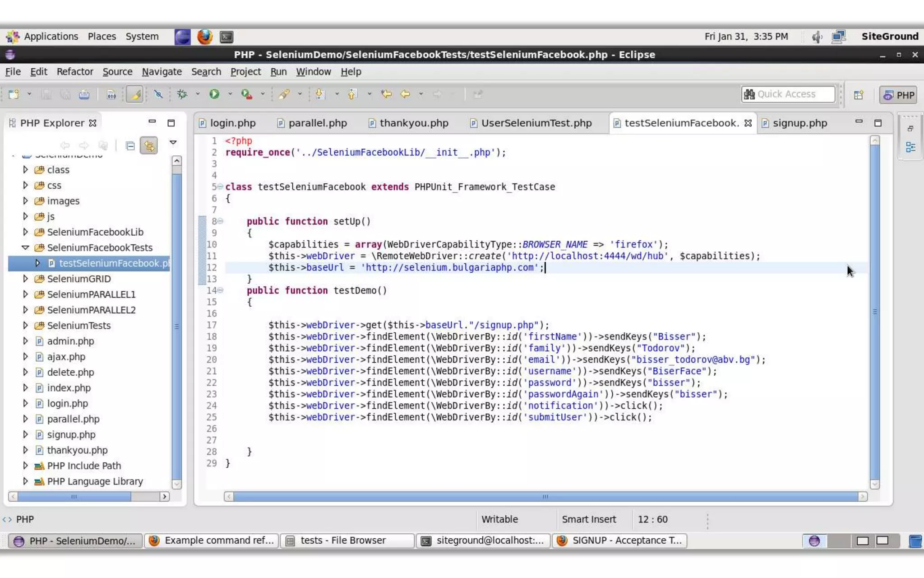Image resolution: width=924 pixels, height=578 pixels.
Task: Collapse the SeleniumFacebookTests folder
Action: pos(26,247)
